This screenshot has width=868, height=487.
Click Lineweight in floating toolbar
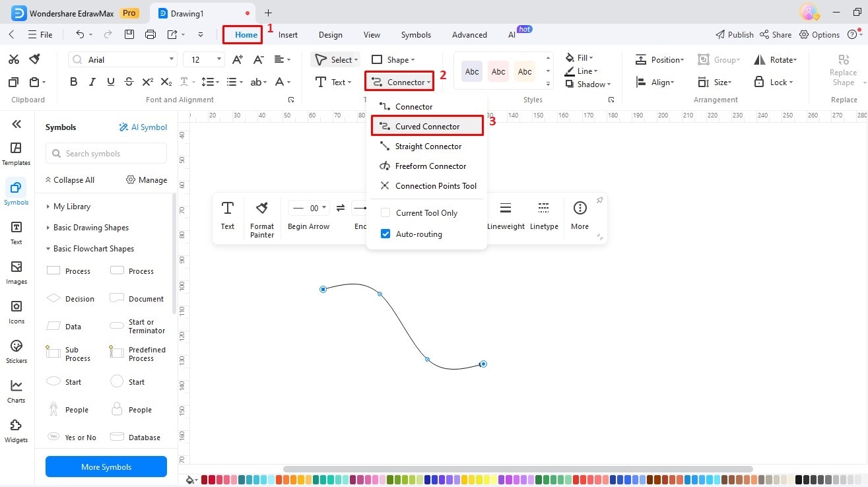coord(506,215)
